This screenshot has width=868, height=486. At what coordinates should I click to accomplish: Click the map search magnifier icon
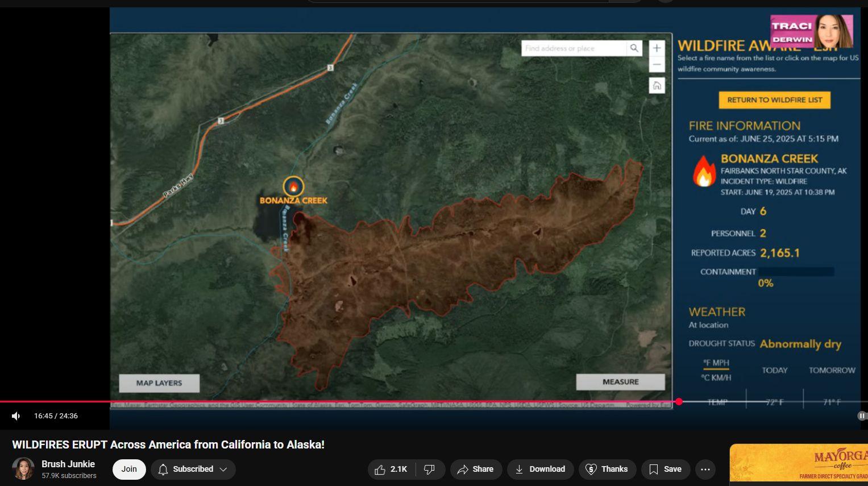point(634,48)
